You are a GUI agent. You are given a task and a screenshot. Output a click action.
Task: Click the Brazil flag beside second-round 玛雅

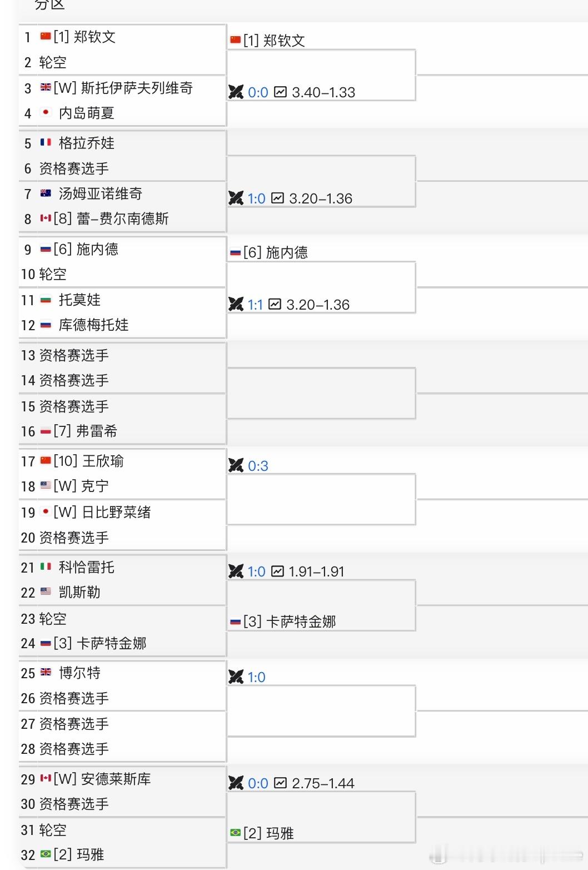point(236,833)
